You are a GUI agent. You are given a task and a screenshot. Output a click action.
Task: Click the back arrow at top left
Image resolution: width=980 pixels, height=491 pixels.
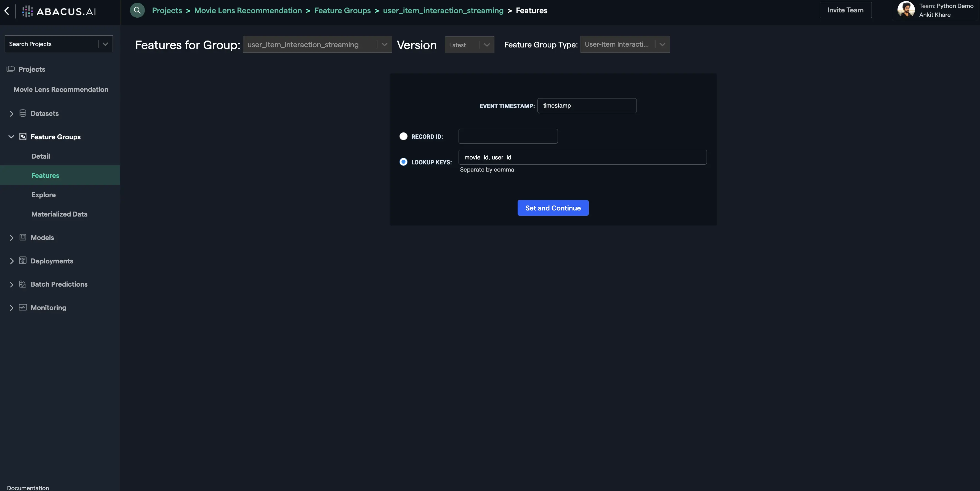7,11
